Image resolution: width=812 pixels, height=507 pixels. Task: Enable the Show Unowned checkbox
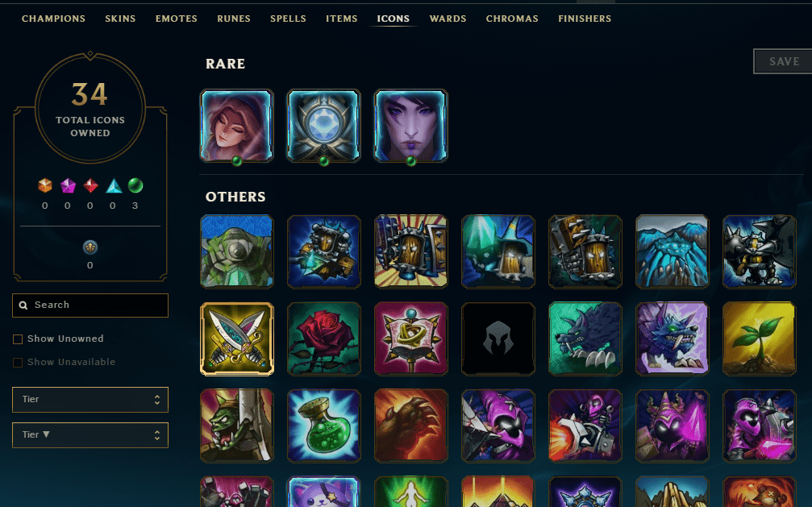point(18,339)
